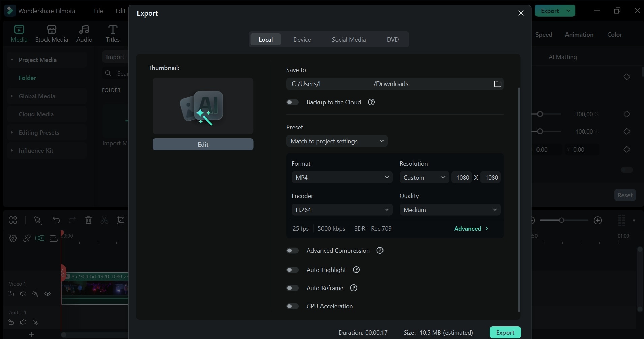Turn on GPU Acceleration
Viewport: 644px width, 339px height.
(293, 306)
